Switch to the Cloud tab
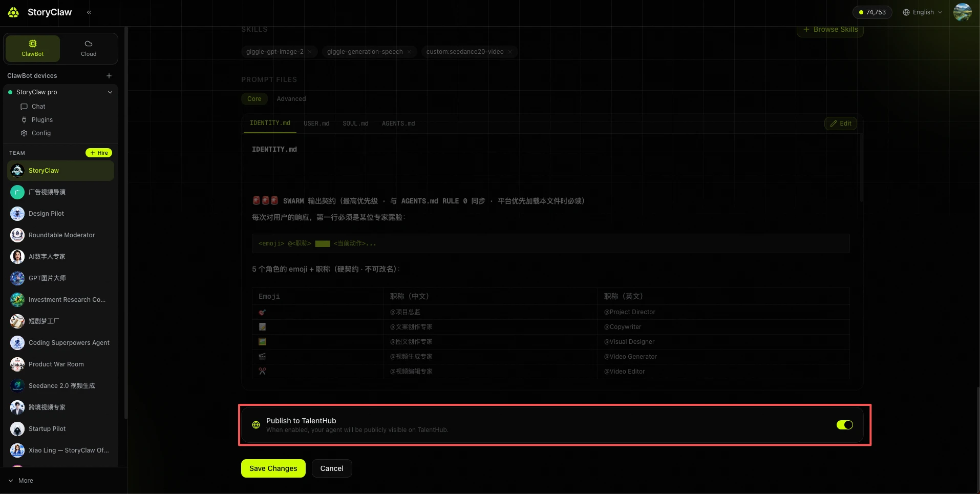The width and height of the screenshot is (980, 494). tap(89, 49)
